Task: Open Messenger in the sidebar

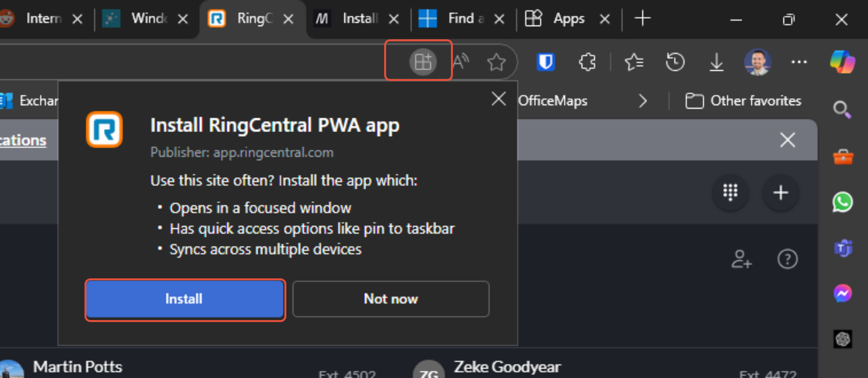Action: (843, 294)
